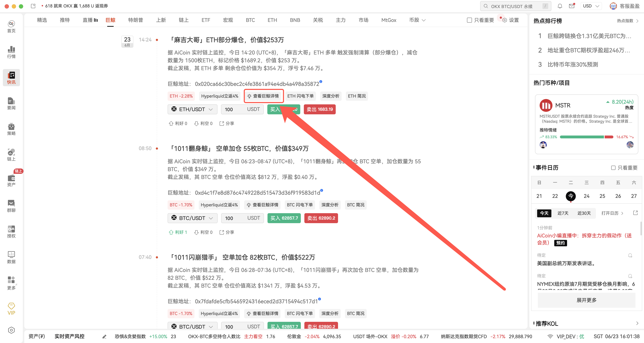The height and width of the screenshot is (343, 644).
Task: Open the VIP diamond icon
Action: [11, 309]
